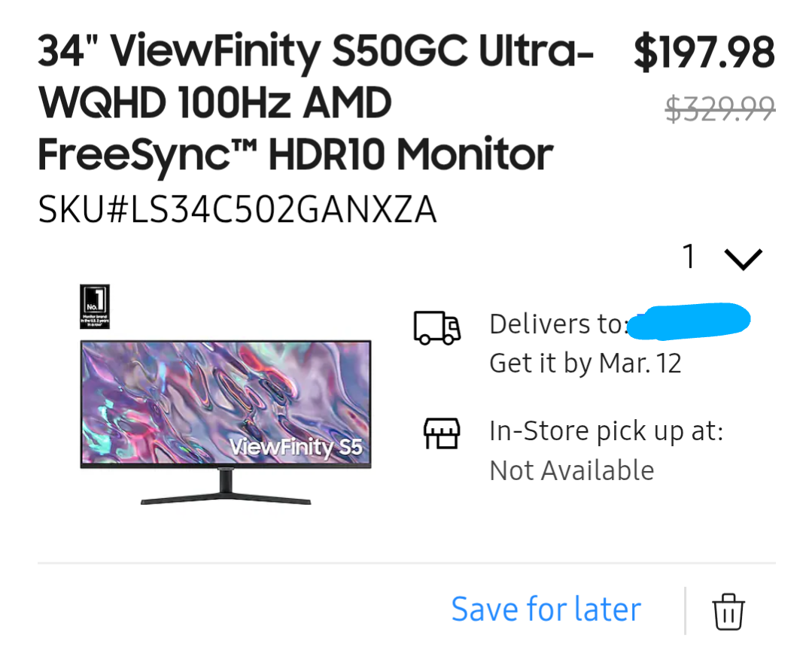Click the monitor stand in product image
Image resolution: width=812 pixels, height=672 pixels.
click(226, 487)
